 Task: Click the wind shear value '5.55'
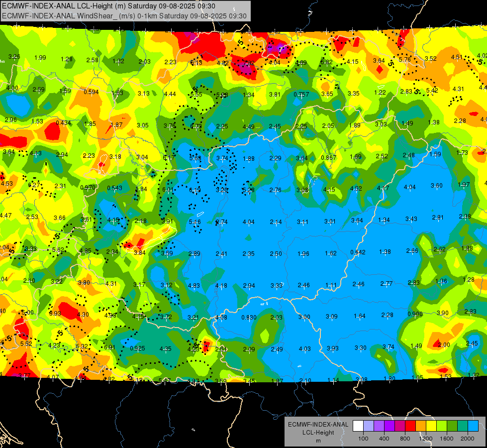196,94
